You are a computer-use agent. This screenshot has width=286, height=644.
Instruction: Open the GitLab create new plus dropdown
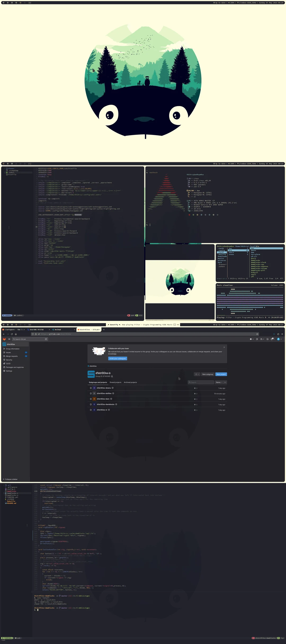coord(252,339)
